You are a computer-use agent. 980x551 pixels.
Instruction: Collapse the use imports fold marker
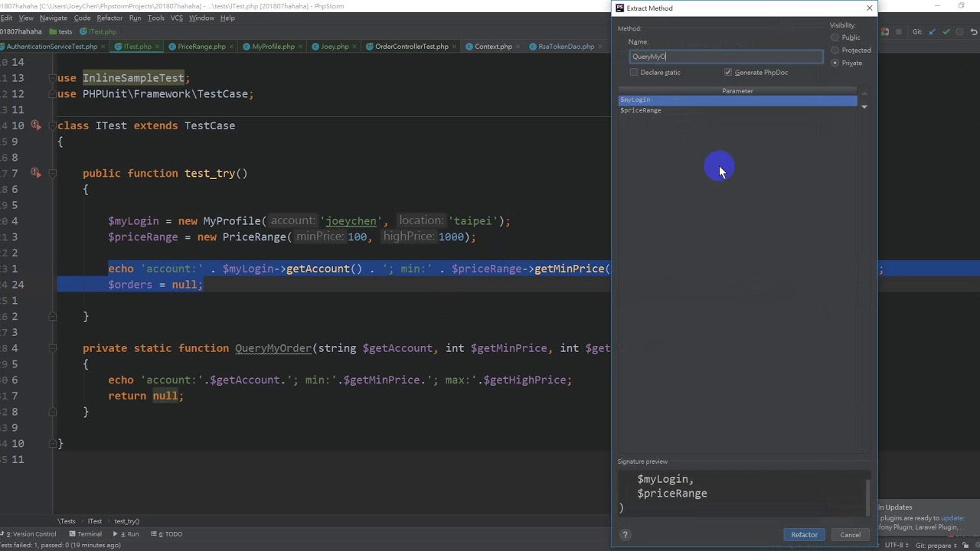click(x=53, y=78)
